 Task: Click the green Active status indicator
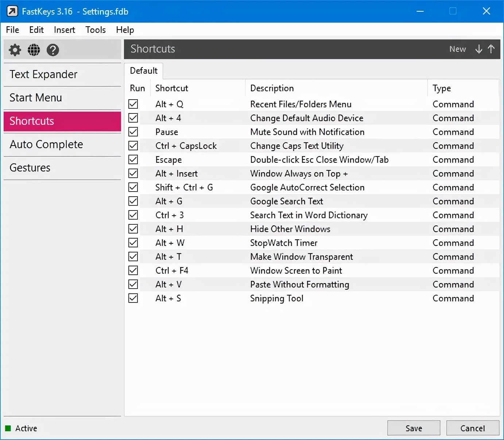click(x=8, y=428)
